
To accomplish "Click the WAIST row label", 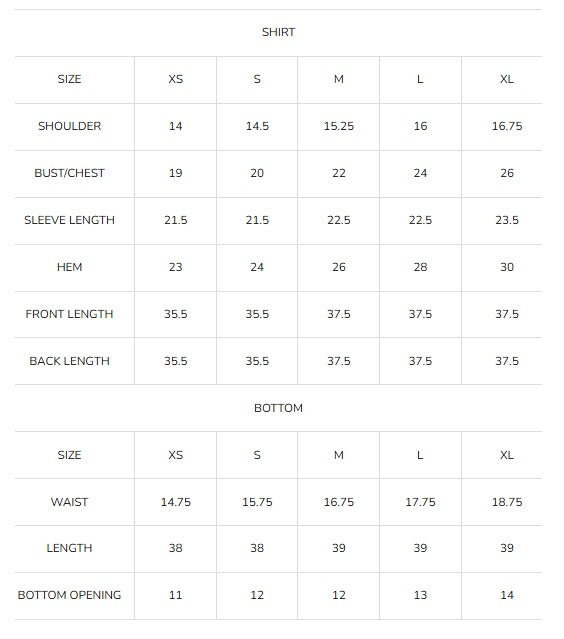I will 70,502.
